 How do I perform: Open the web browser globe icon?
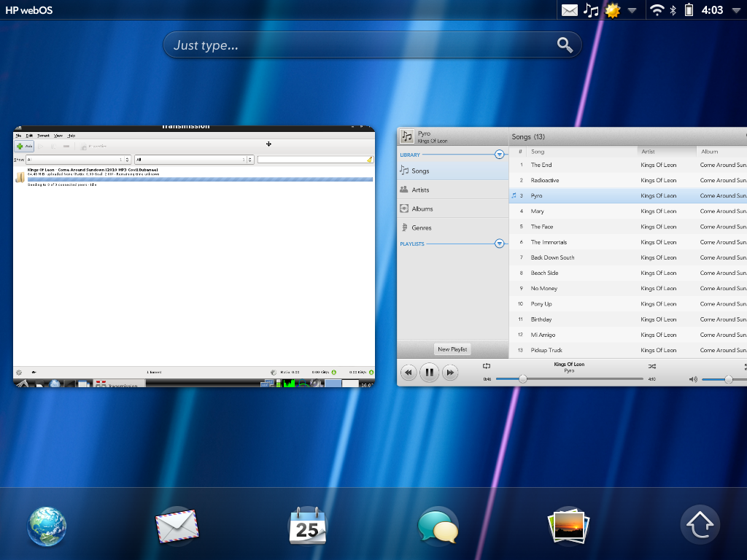coord(47,526)
